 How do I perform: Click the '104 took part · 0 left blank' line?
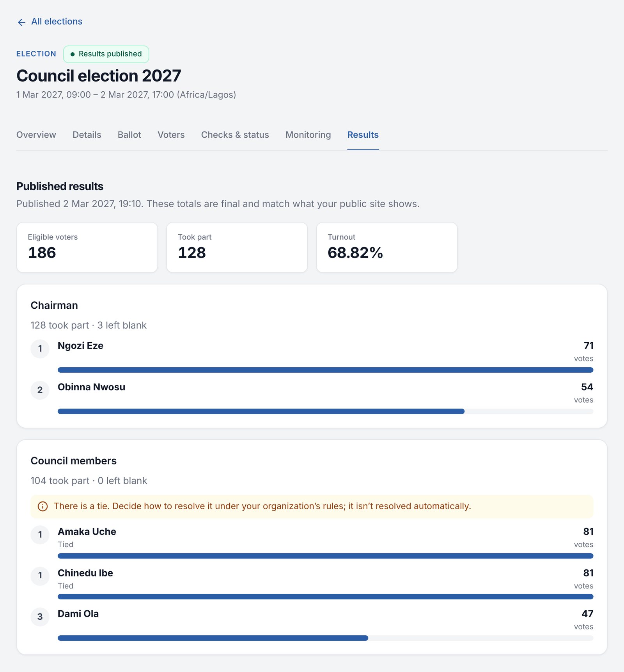[x=89, y=481]
